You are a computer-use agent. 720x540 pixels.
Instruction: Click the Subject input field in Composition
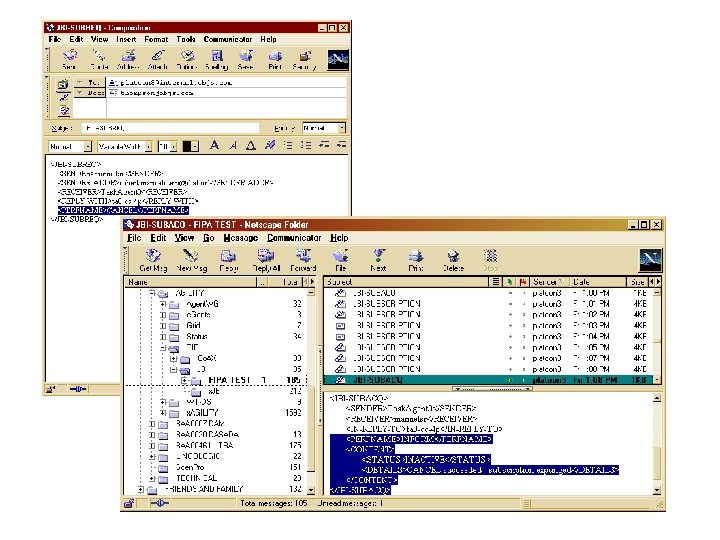(170, 128)
